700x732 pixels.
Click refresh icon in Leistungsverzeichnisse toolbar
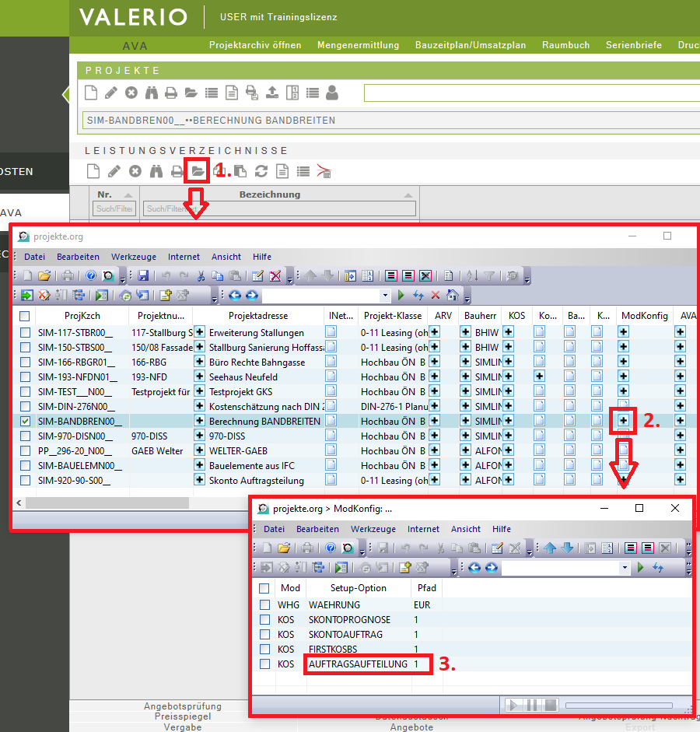[x=261, y=171]
